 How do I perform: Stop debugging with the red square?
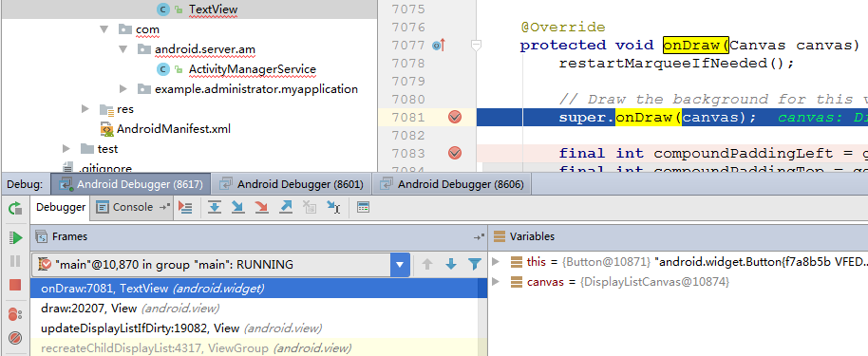pyautogui.click(x=15, y=285)
